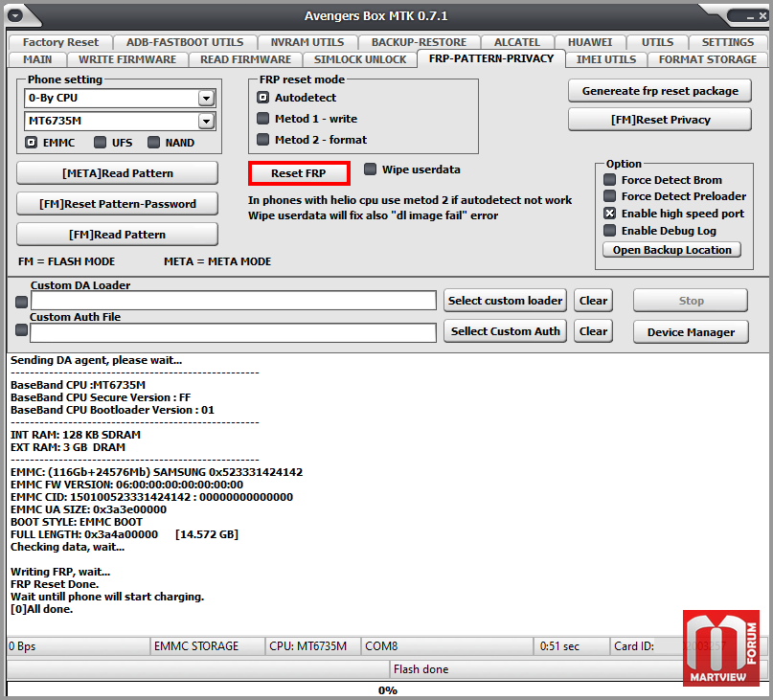Open Device Manager
773x700 pixels.
click(x=691, y=332)
